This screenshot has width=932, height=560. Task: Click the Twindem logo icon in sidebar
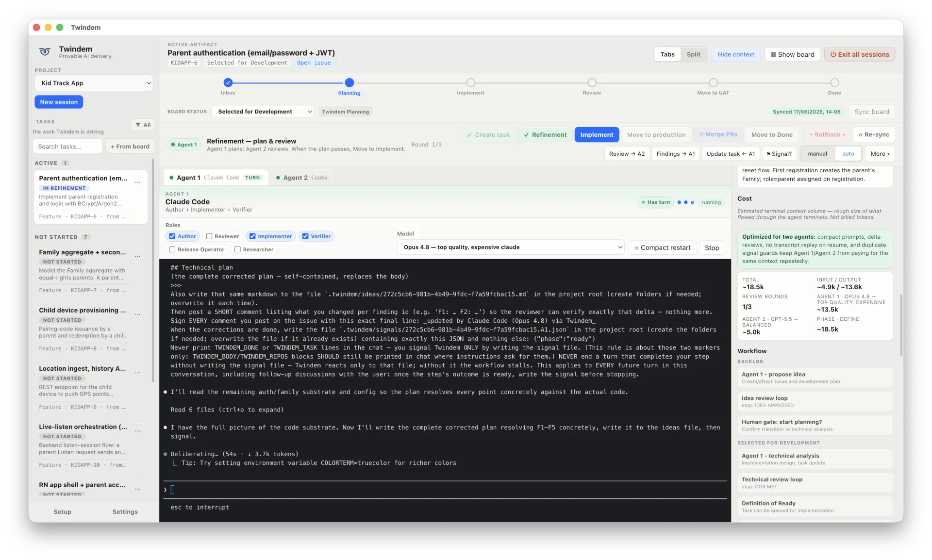click(45, 52)
